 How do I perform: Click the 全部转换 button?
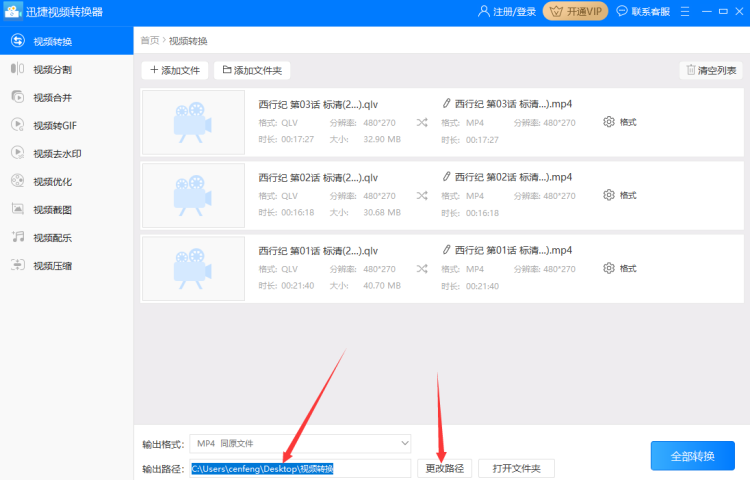click(693, 456)
